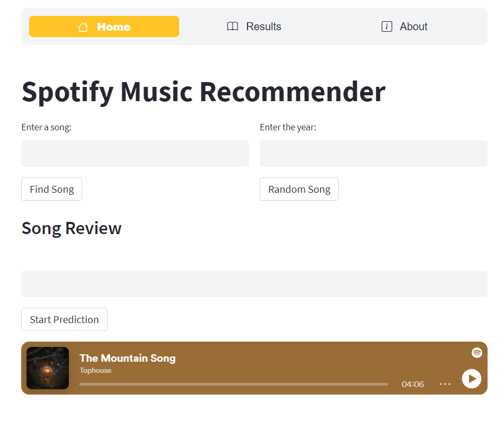Click the Enter a song input field
This screenshot has height=438, width=504.
point(135,154)
